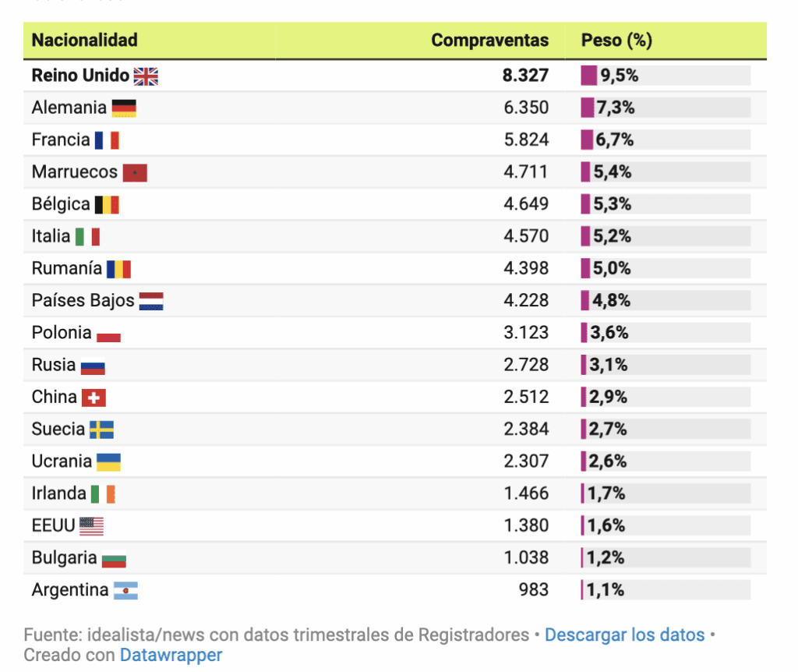798x672 pixels.
Task: Click the 7,3% percentage bar for Alemania
Action: coord(587,108)
